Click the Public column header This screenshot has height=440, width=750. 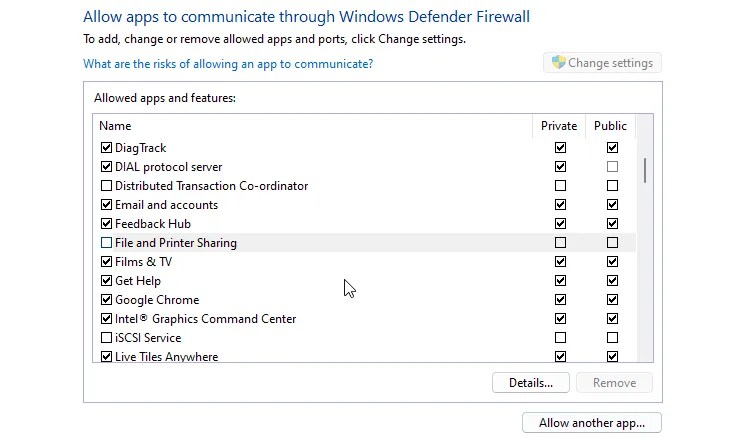tap(610, 126)
